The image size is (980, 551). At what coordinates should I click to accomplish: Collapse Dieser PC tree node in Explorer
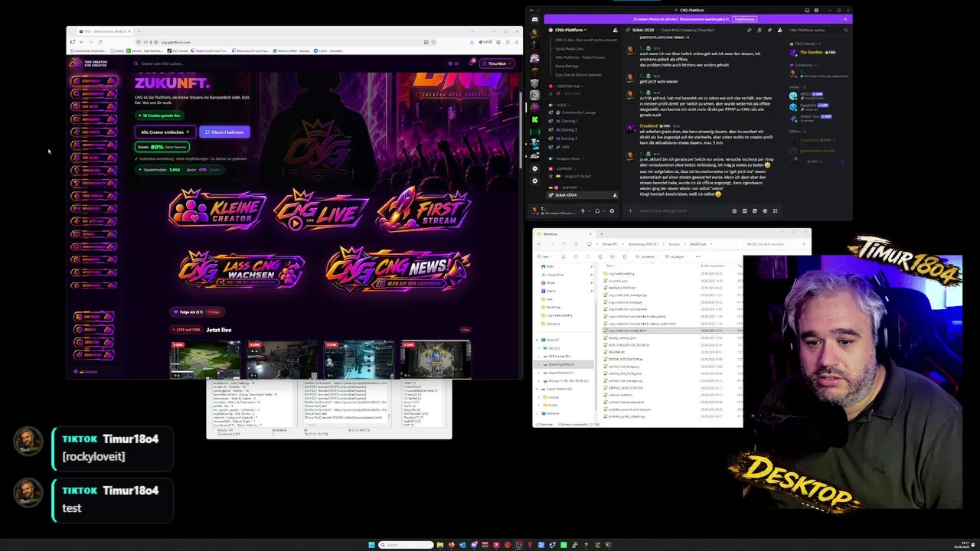pyautogui.click(x=537, y=340)
